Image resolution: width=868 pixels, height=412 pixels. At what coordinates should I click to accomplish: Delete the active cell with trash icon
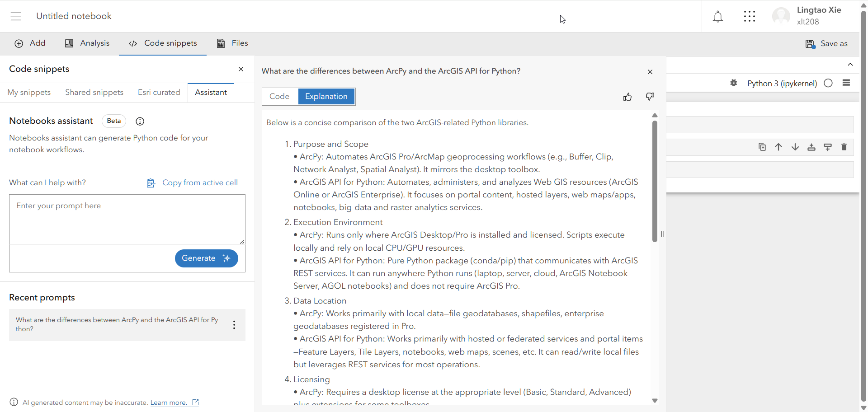(x=844, y=147)
